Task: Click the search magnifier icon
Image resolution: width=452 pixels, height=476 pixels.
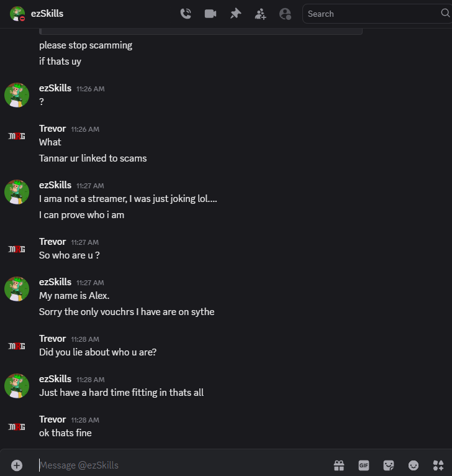Action: [x=445, y=13]
